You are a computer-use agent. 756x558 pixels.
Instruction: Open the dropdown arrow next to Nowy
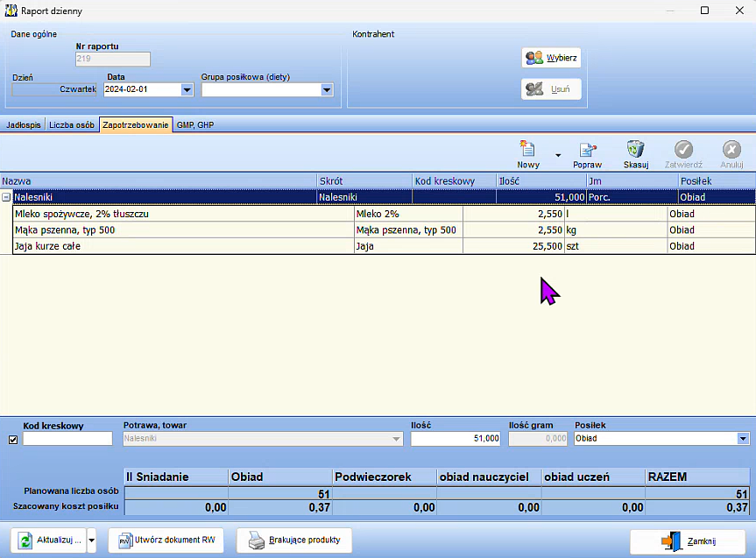tap(557, 156)
